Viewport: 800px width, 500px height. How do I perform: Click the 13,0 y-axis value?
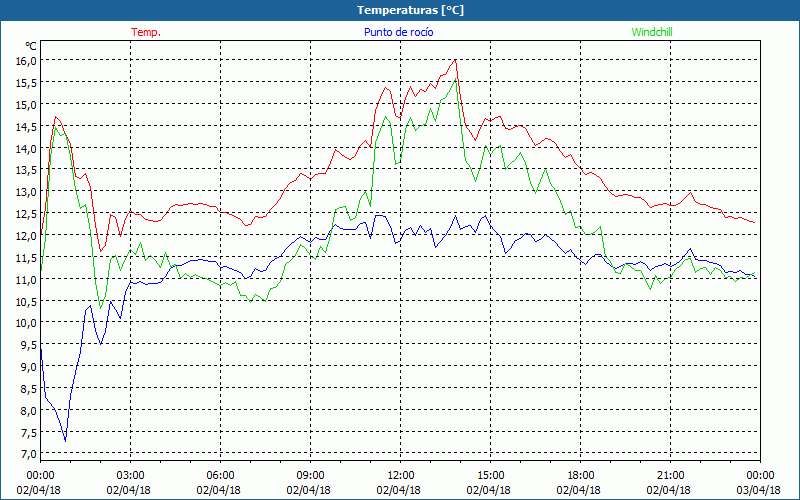coord(26,192)
